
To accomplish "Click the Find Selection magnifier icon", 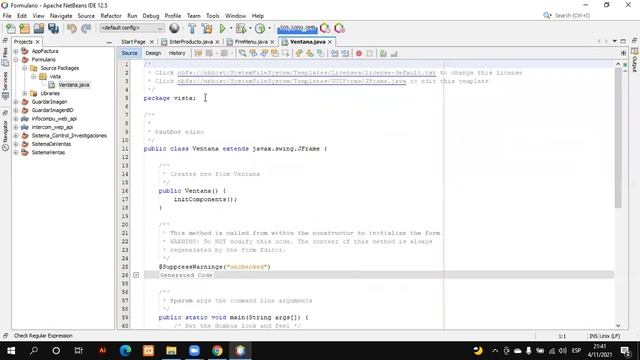I will [x=242, y=53].
